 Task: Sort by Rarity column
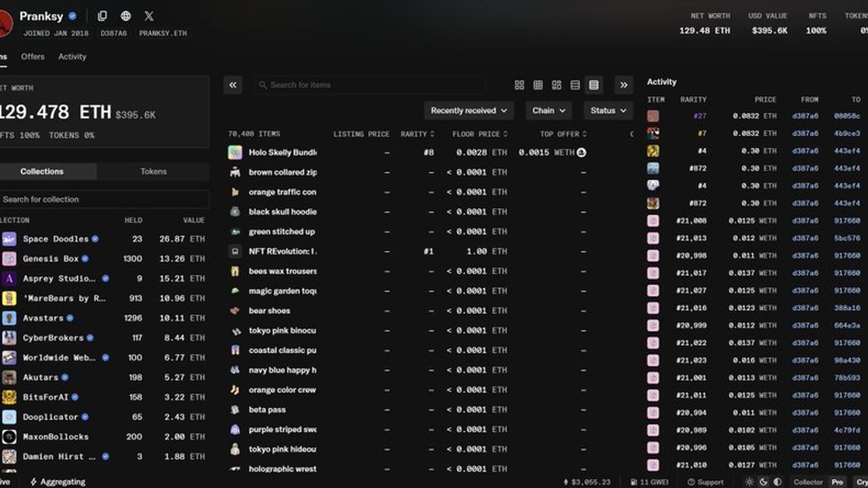(417, 134)
